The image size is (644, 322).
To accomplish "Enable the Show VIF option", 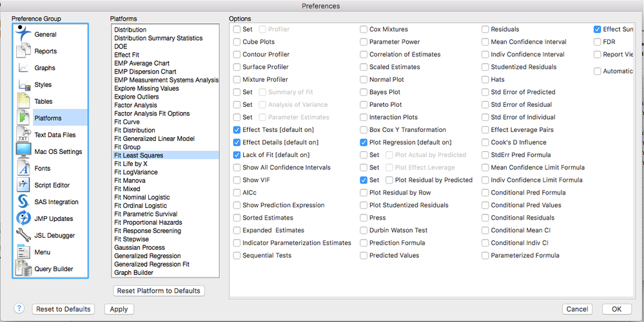I will pos(237,180).
